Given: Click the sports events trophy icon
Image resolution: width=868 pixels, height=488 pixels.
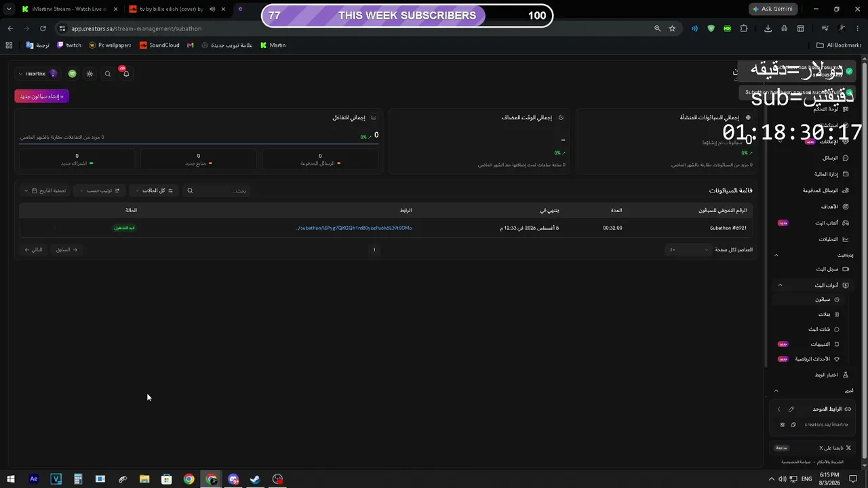Looking at the screenshot, I should point(837,359).
